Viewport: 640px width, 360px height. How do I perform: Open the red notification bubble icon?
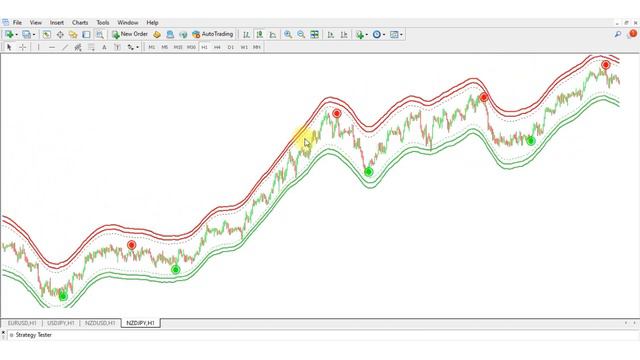point(633,34)
